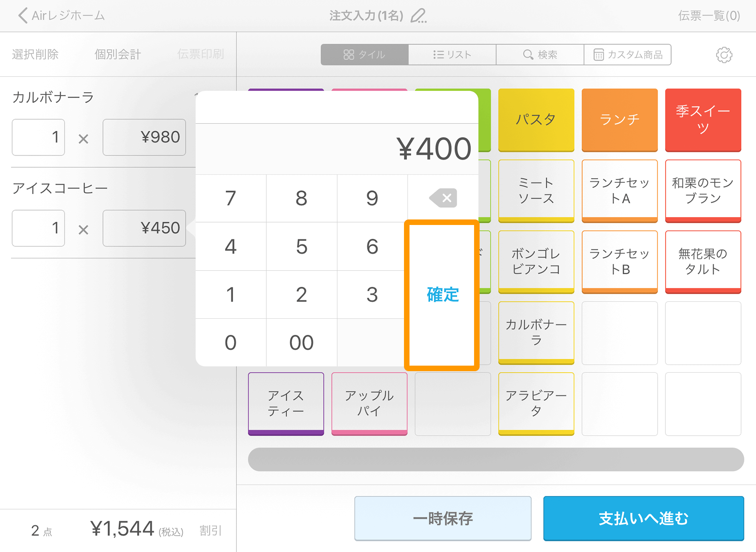Viewport: 756px width, 552px height.
Task: Add アップルパイ to order
Action: coord(369,404)
